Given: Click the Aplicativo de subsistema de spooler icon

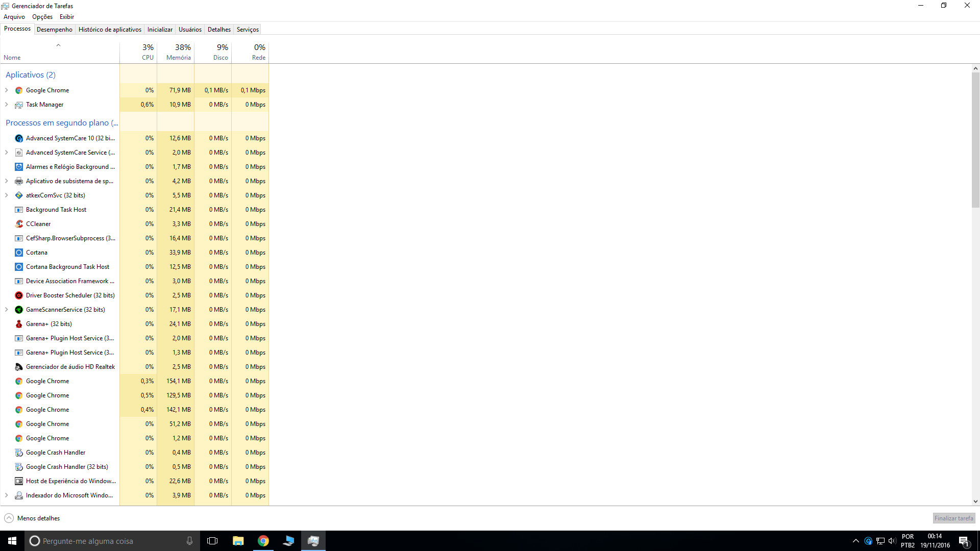Looking at the screenshot, I should click(19, 181).
